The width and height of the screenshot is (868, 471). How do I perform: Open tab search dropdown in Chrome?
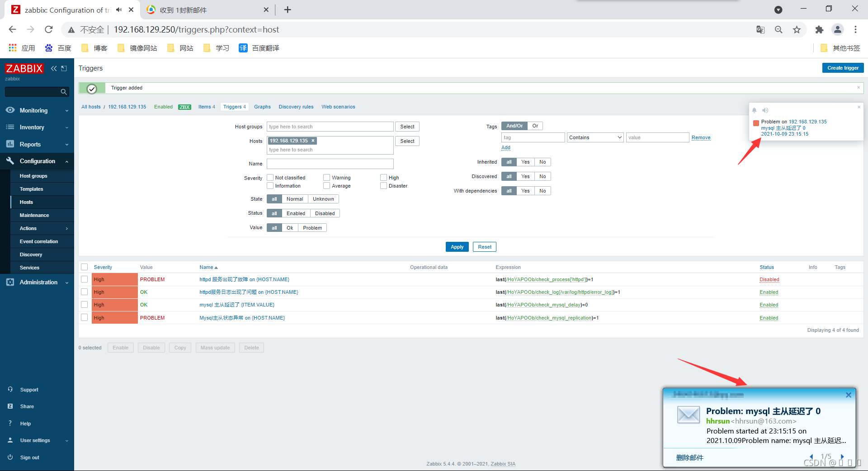(x=778, y=9)
